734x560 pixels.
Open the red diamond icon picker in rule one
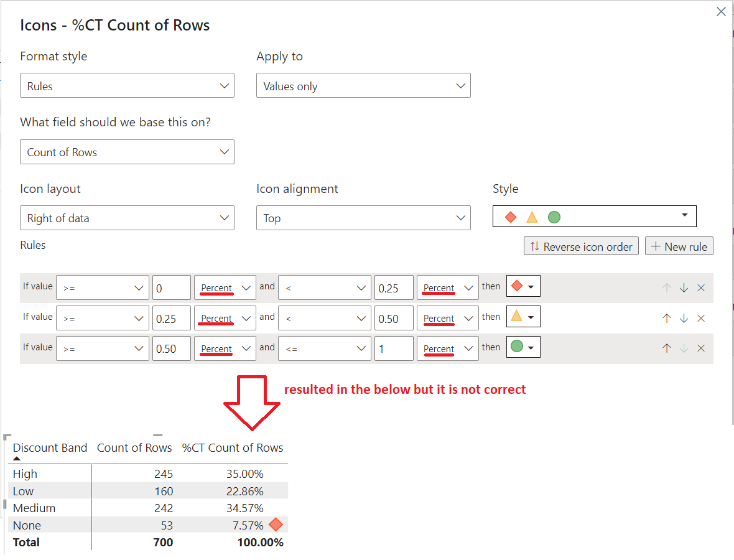pos(523,286)
